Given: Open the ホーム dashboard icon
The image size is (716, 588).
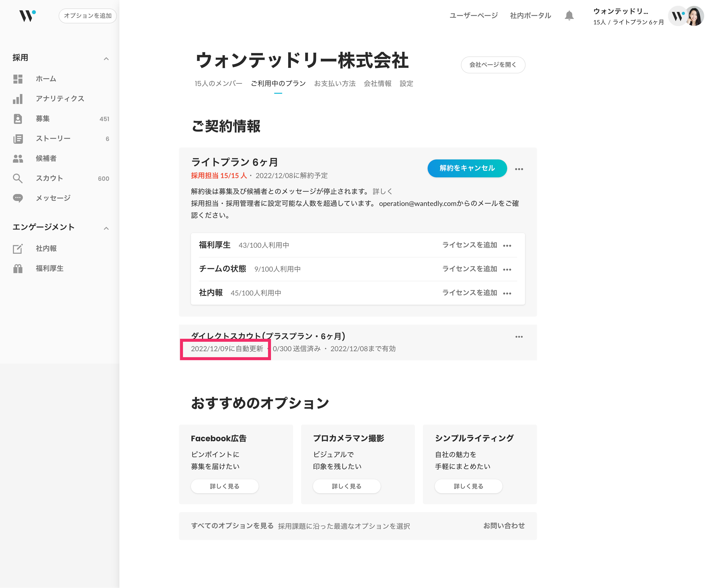Looking at the screenshot, I should 18,79.
